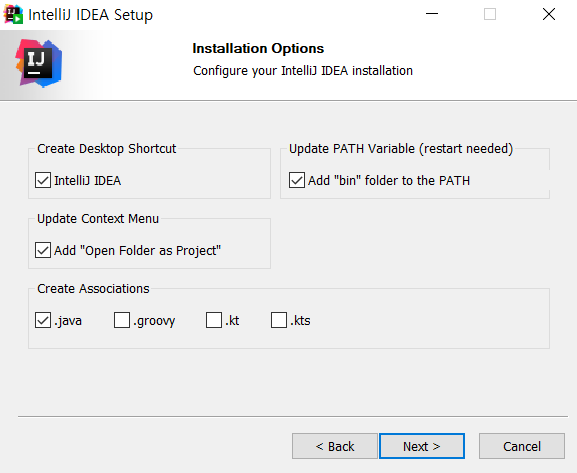
Task: Click the IntelliJ IDEA Setup title text
Action: point(91,15)
